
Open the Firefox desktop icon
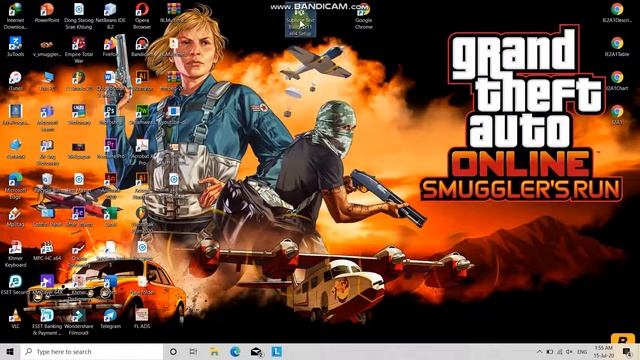click(x=109, y=46)
